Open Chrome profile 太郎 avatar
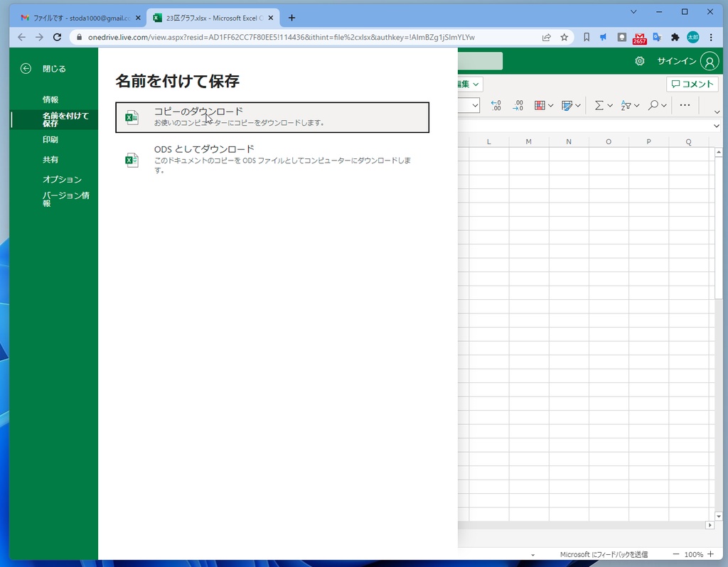Viewport: 728px width, 567px height. [692, 37]
